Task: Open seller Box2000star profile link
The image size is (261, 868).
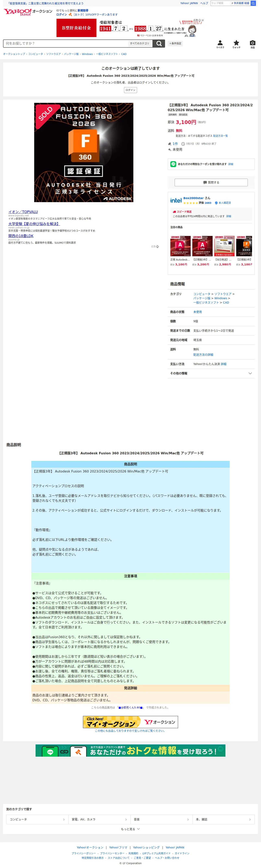Action: (193, 198)
